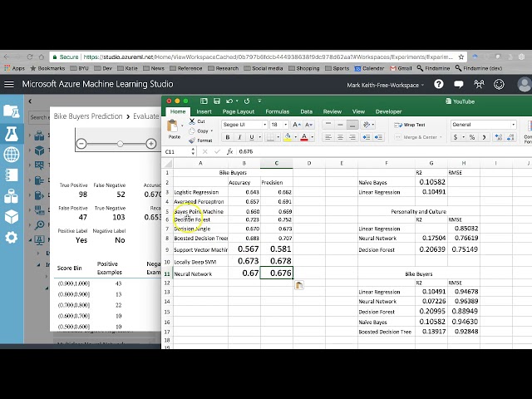532x399 pixels.
Task: Open Azure help question mark icon
Action: pos(438,84)
